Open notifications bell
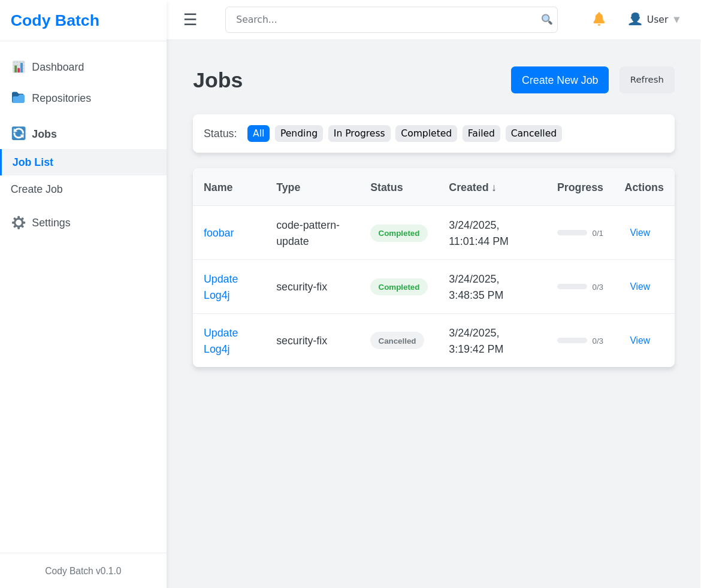Viewport: 701px width, 588px height. (x=599, y=19)
